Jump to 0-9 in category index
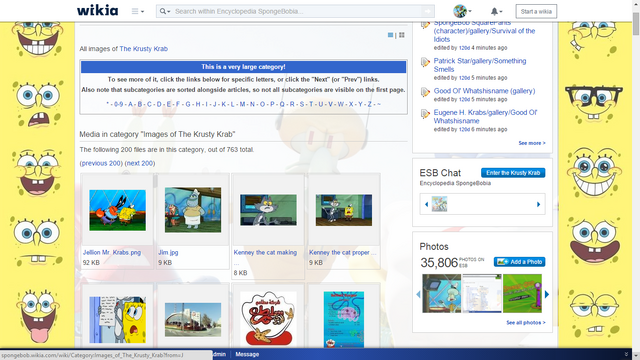Screen dimensions: 640x360 click(118, 104)
